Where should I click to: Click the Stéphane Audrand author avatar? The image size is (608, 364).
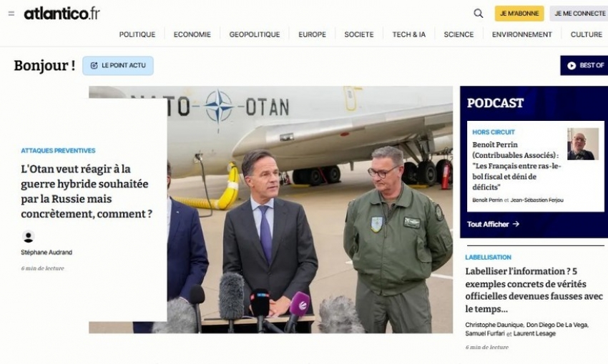click(29, 237)
